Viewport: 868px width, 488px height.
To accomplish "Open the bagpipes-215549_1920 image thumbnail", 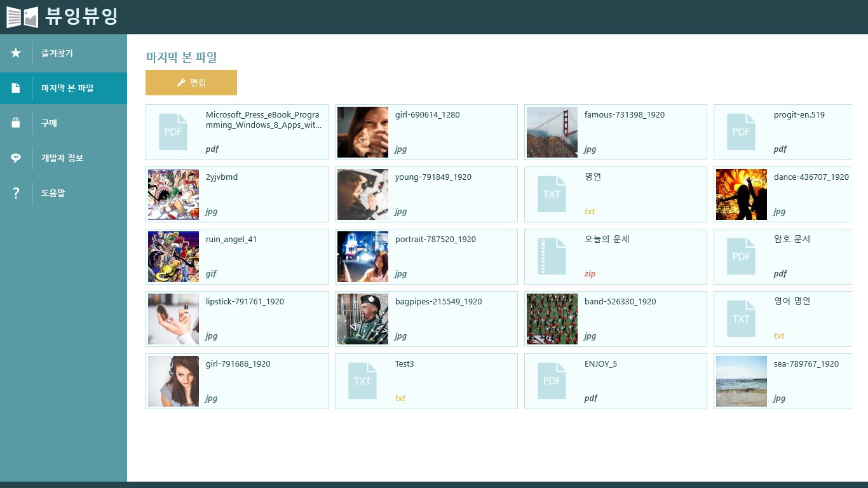I will click(x=362, y=319).
